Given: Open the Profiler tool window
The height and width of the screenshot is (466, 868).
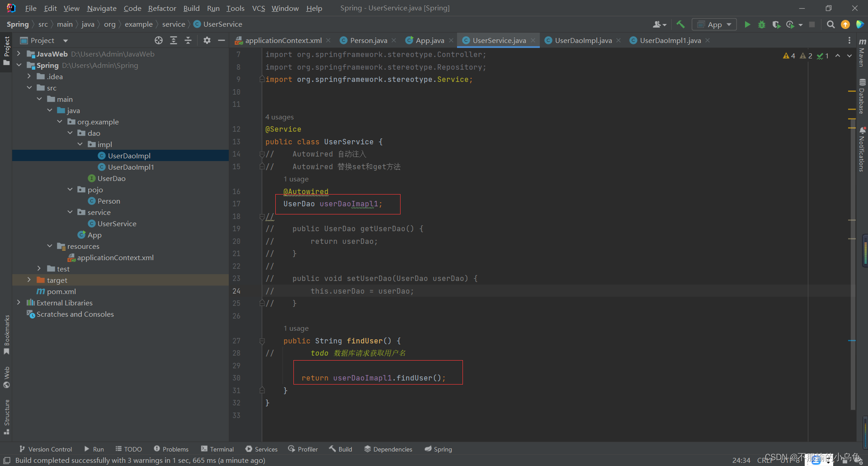Looking at the screenshot, I should click(x=303, y=449).
